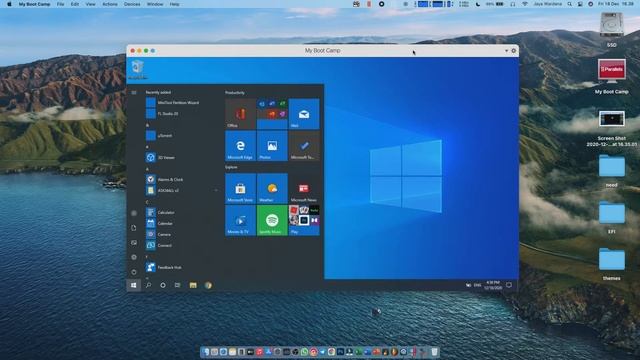The width and height of the screenshot is (640, 360).
Task: Open the Play games folder tile
Action: [304, 220]
